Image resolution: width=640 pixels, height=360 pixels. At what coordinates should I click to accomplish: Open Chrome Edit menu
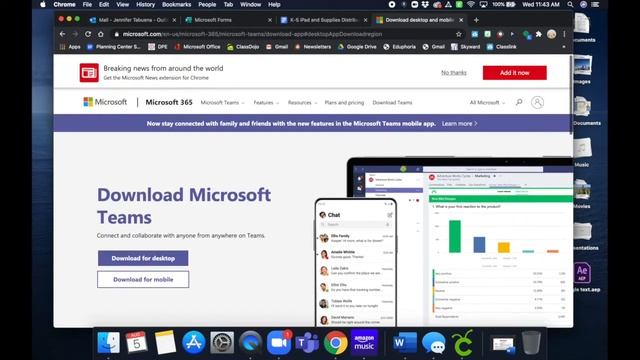click(104, 4)
